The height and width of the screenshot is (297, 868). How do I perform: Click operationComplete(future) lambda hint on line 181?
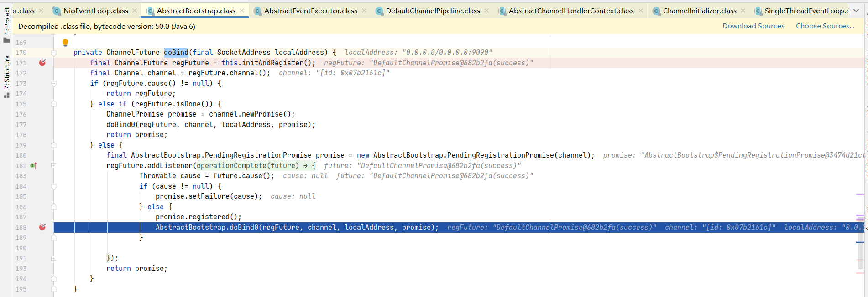(x=248, y=165)
